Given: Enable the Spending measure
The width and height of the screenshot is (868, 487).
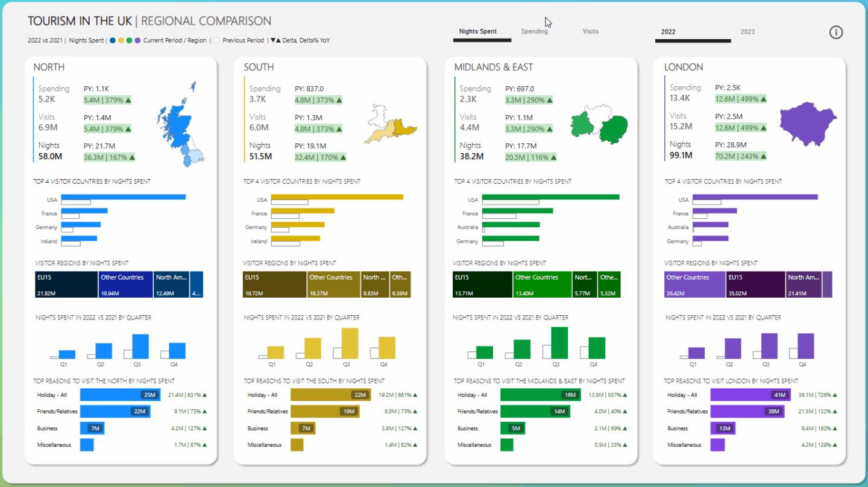Looking at the screenshot, I should (x=534, y=31).
